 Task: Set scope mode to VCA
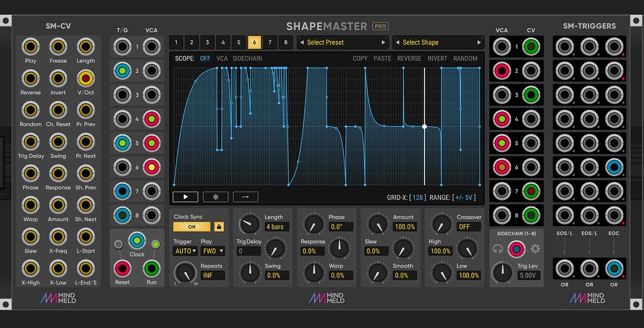pos(222,58)
